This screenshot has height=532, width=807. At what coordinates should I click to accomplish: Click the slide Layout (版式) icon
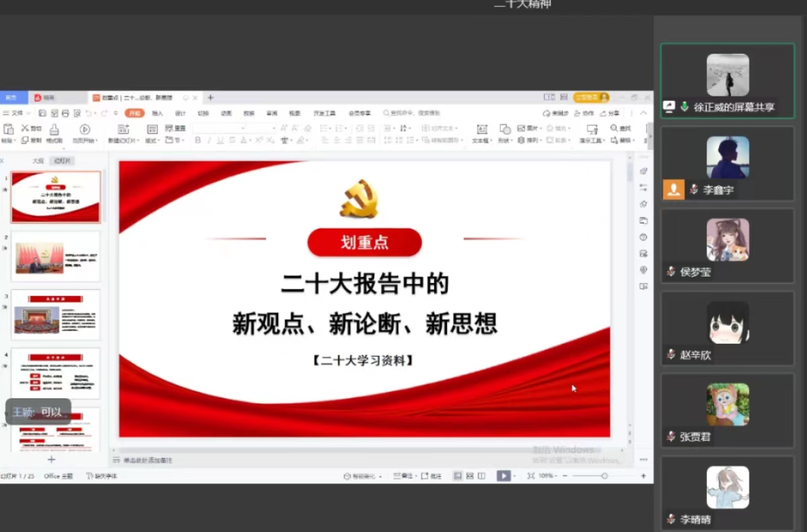[152, 129]
